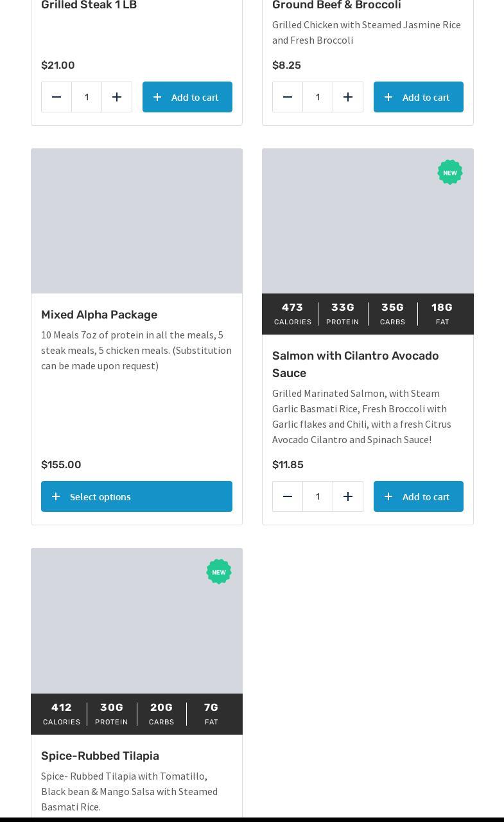Click plus icon for Ground Beef & Broccoli

[x=348, y=97]
